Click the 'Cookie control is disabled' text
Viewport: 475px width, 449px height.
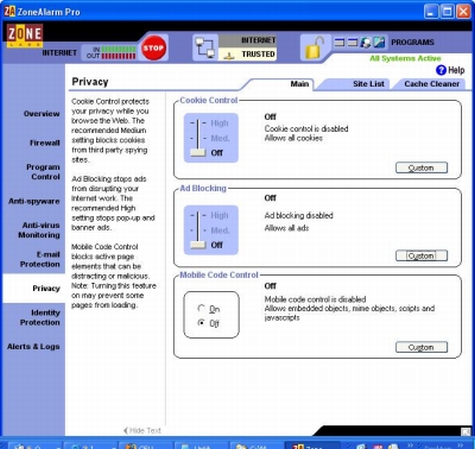(x=306, y=129)
